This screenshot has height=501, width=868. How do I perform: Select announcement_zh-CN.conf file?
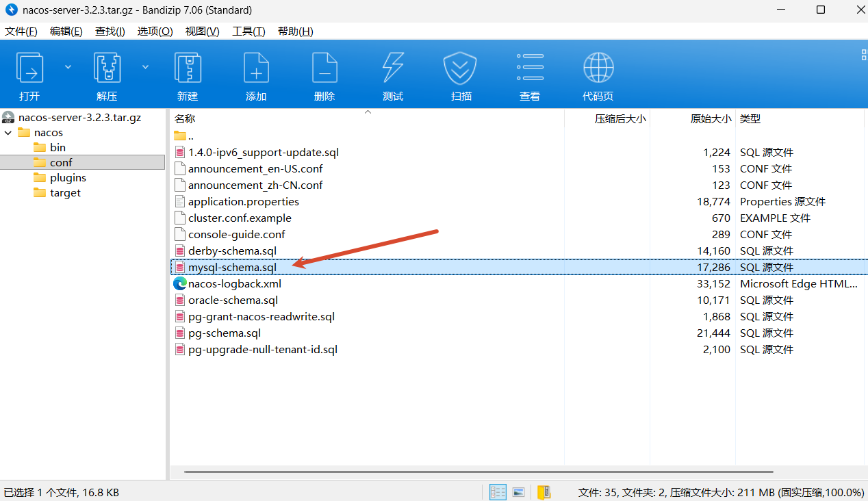tap(255, 185)
